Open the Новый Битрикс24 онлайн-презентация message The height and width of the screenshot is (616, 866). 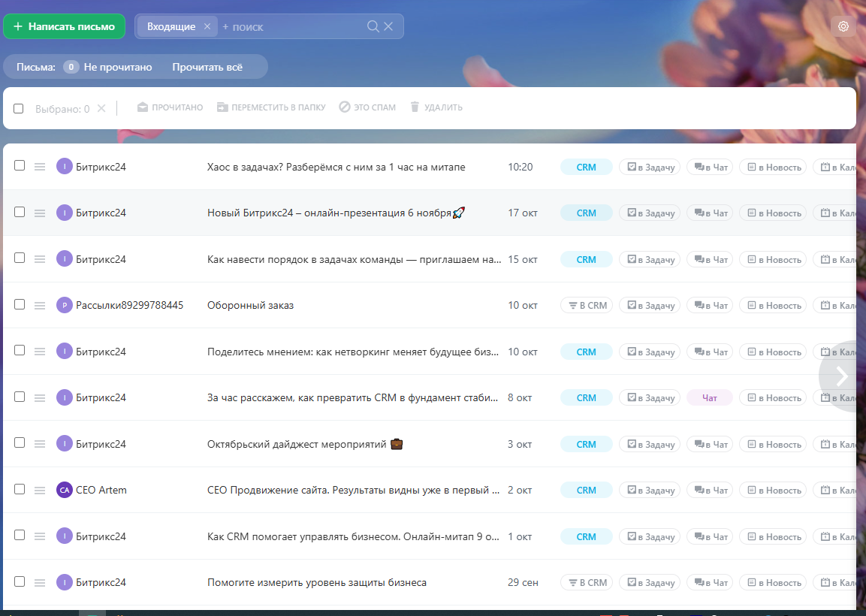coord(336,213)
